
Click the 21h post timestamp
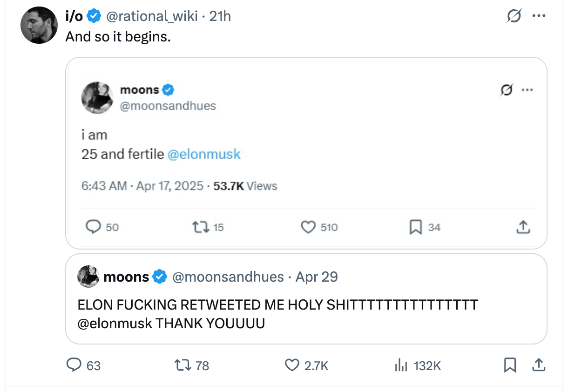(x=220, y=17)
